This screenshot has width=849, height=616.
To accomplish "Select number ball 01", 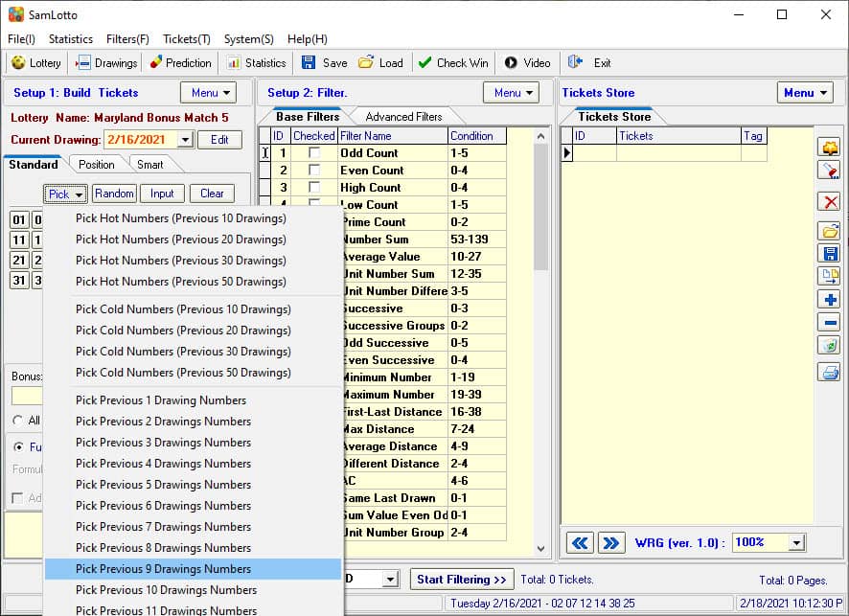I will pos(19,220).
